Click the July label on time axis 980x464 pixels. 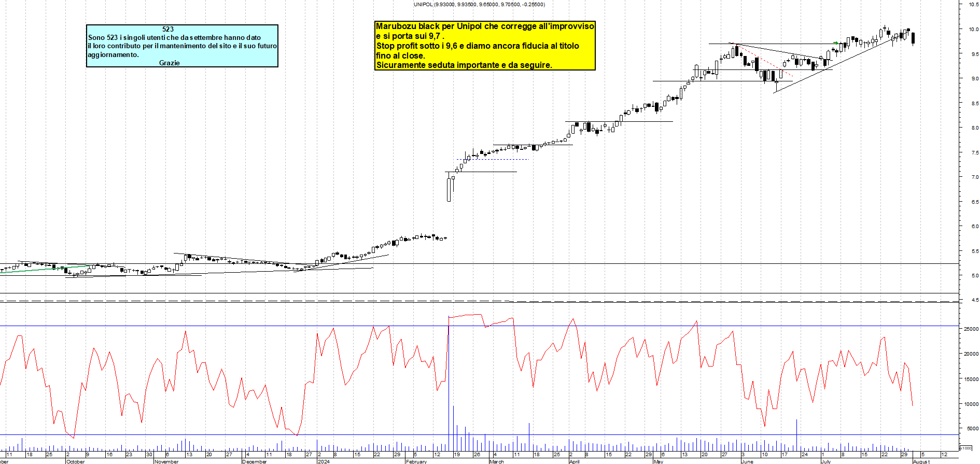pyautogui.click(x=826, y=461)
